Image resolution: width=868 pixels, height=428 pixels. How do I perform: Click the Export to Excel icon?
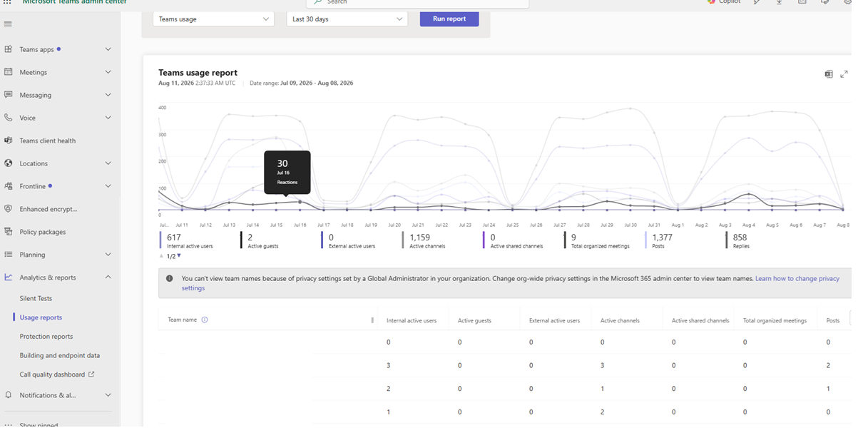[x=829, y=74]
